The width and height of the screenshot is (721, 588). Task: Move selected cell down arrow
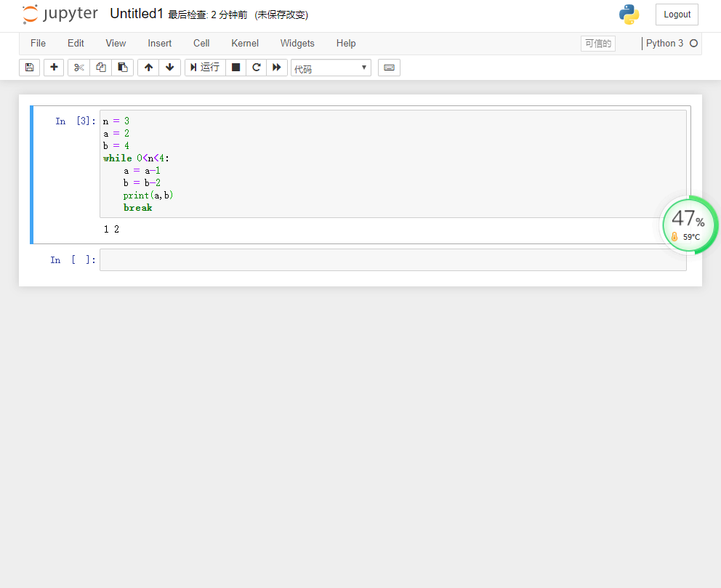[x=169, y=68]
